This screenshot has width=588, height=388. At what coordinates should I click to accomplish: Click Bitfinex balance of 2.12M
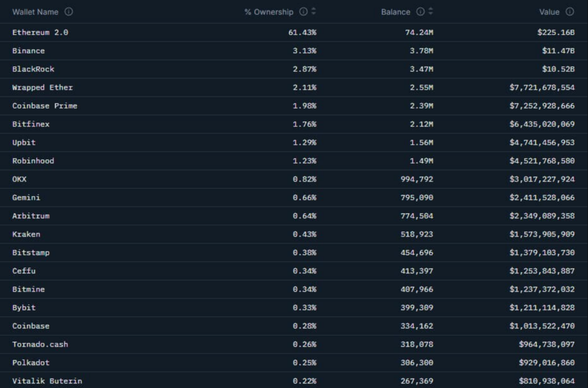click(421, 124)
